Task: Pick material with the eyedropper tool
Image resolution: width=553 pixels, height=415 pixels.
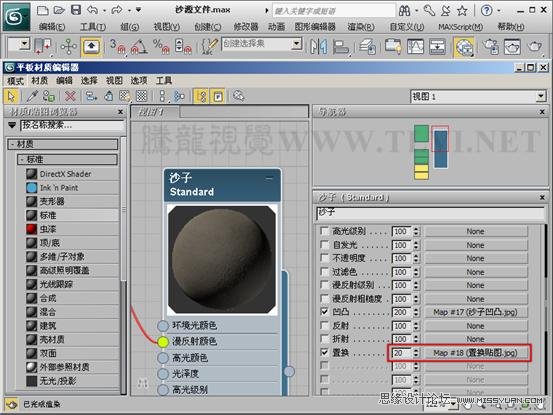Action: tap(32, 96)
